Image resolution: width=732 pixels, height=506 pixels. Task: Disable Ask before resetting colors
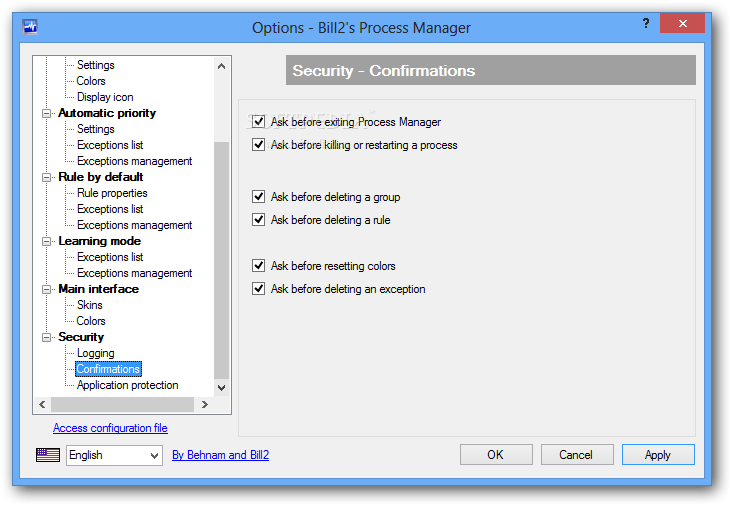[258, 266]
